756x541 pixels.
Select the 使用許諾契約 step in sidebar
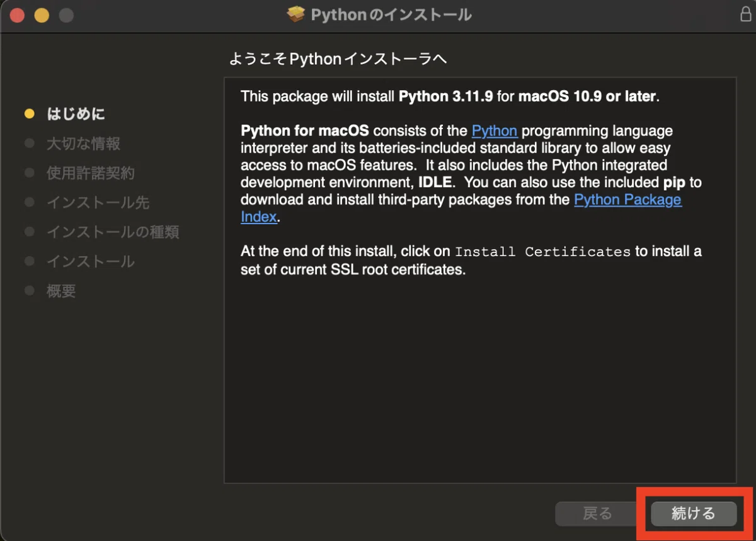coord(91,173)
